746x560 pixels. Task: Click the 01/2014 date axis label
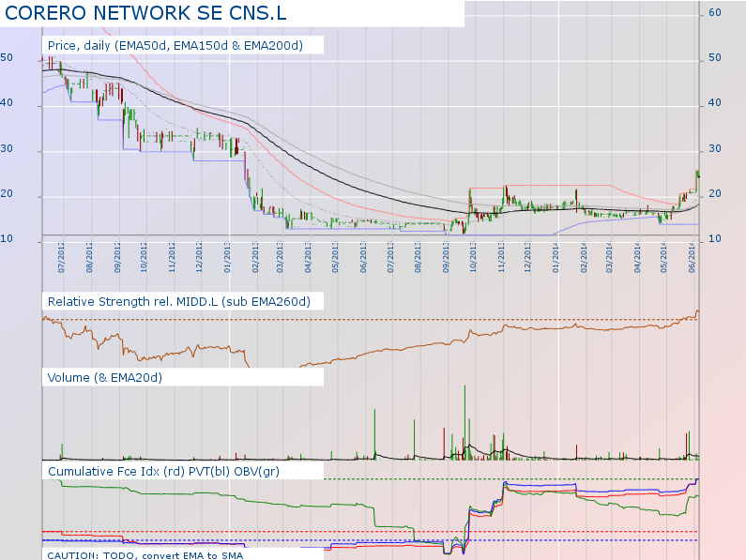point(556,257)
